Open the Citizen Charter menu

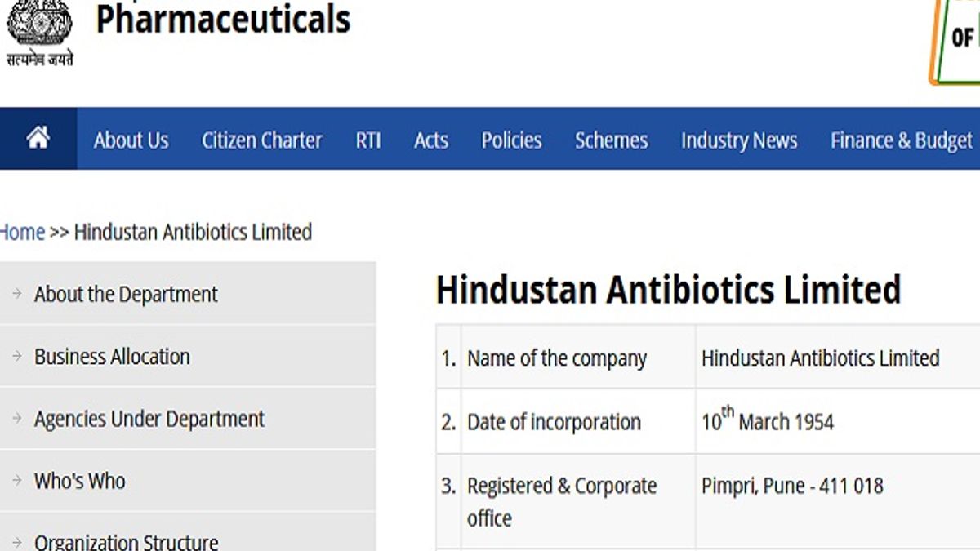tap(261, 140)
